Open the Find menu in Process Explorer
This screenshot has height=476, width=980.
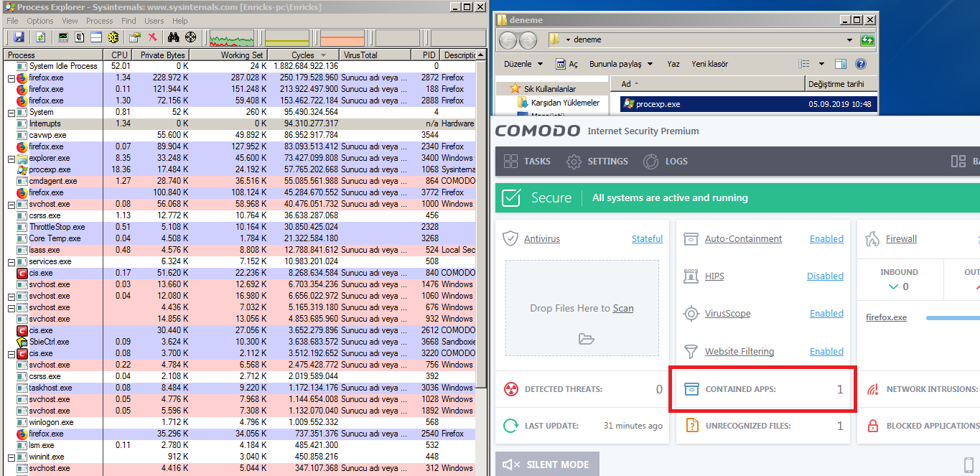pyautogui.click(x=129, y=21)
